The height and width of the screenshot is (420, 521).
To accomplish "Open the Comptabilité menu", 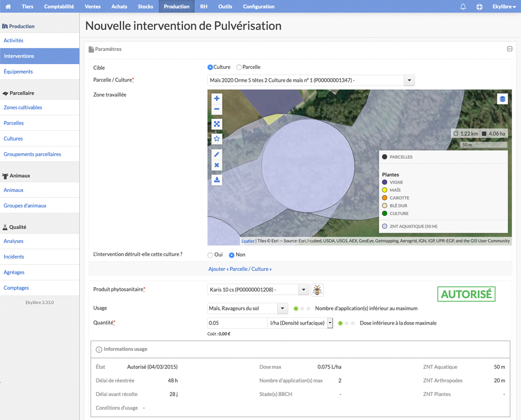I will [x=59, y=7].
